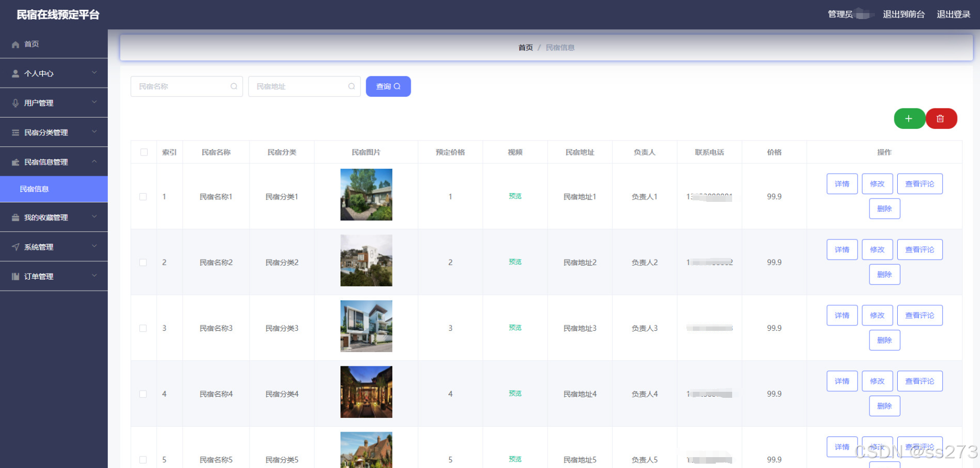Expand the 系统管理 menu chevron
This screenshot has width=980, height=468.
coord(94,246)
